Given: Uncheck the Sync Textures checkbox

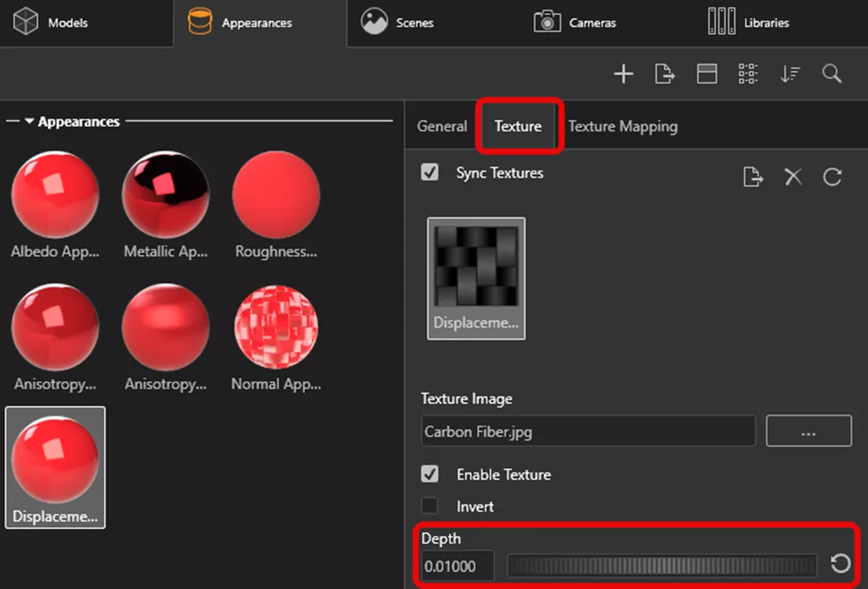Looking at the screenshot, I should point(430,172).
